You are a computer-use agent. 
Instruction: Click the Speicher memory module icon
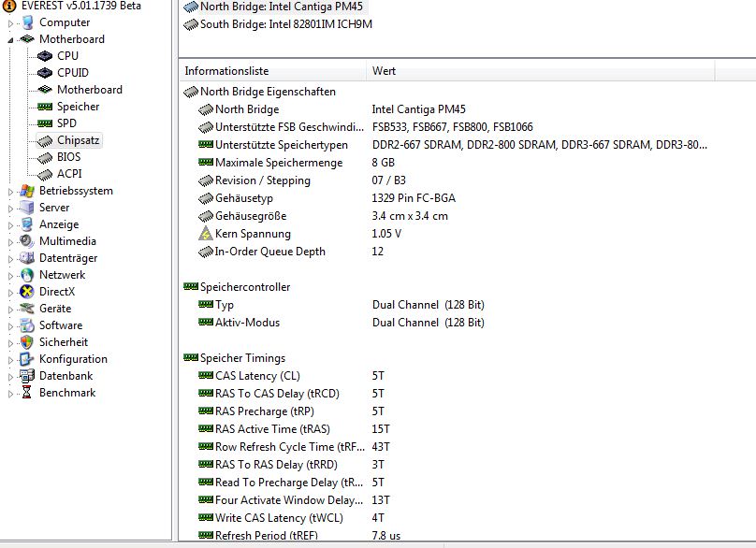[45, 107]
